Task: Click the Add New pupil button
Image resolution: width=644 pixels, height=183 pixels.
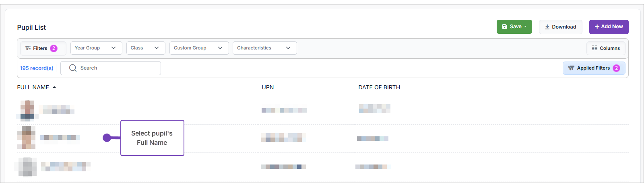Action: (x=609, y=27)
